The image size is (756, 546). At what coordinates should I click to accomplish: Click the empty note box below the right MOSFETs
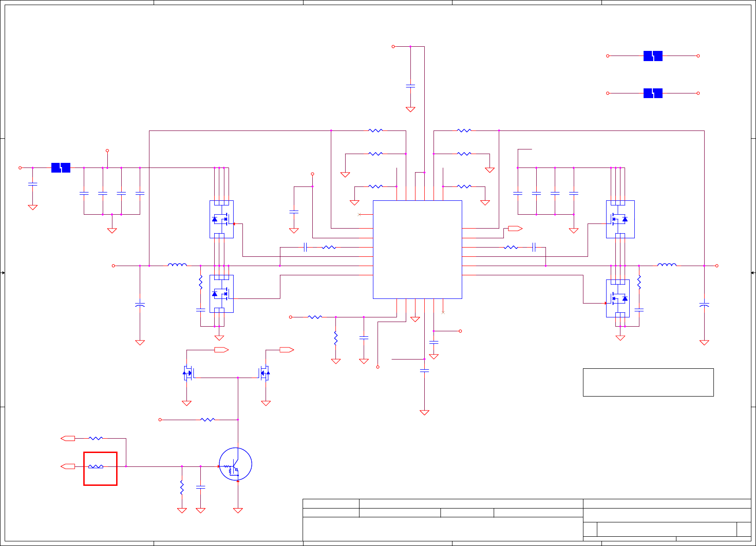click(648, 382)
